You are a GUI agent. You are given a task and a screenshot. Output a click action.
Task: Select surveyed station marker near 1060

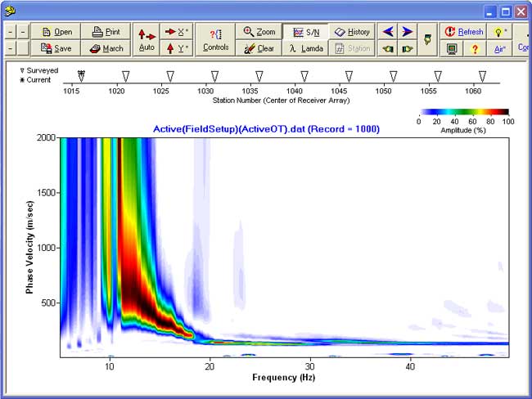pos(482,76)
